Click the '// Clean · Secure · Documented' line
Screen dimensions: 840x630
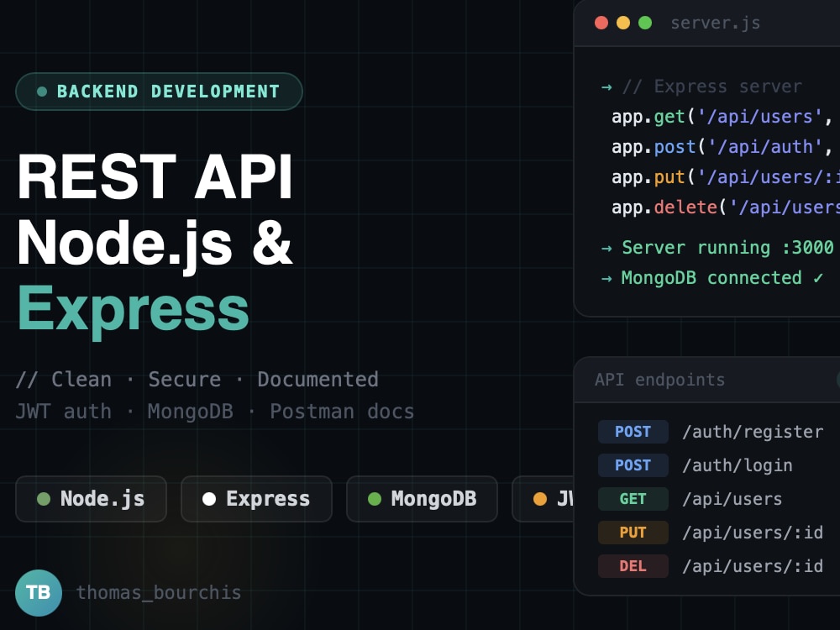[x=197, y=380]
